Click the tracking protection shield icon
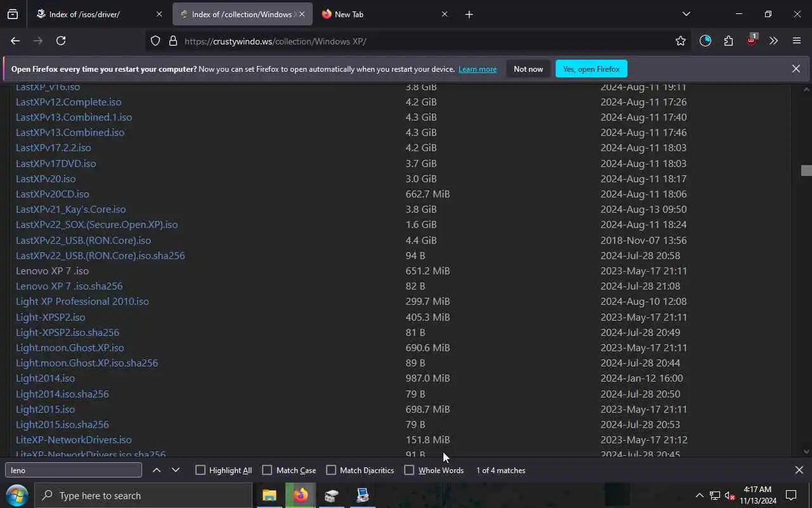The height and width of the screenshot is (508, 812). click(x=155, y=41)
